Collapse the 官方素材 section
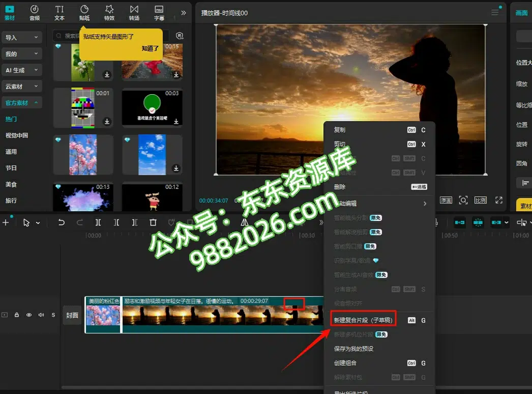 22,103
